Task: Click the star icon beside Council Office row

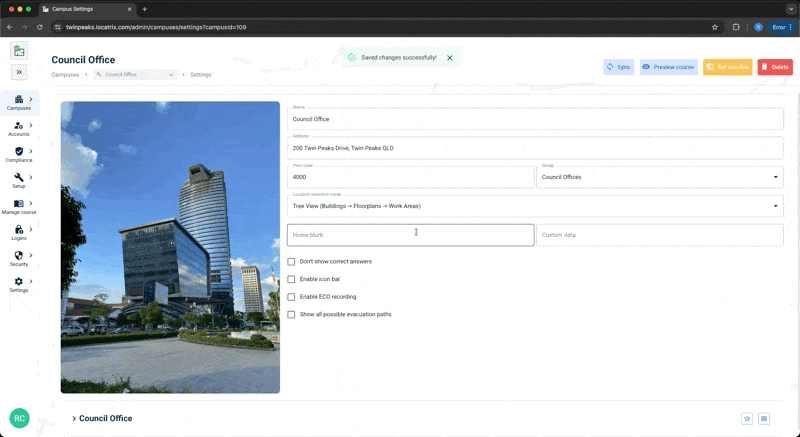Action: tap(747, 419)
